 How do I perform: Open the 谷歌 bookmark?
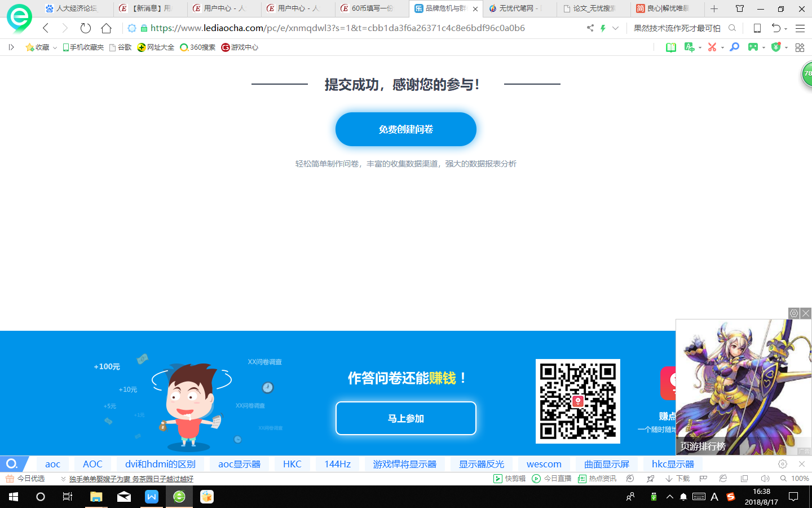(121, 47)
